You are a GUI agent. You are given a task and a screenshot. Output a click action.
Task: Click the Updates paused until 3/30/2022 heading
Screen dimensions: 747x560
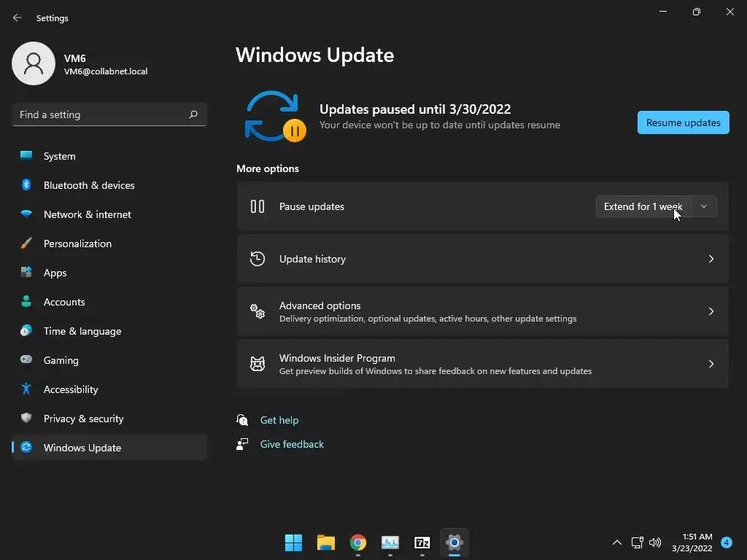[415, 109]
